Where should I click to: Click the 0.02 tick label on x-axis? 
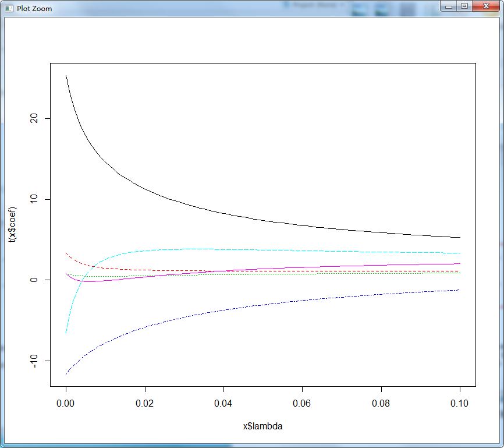coord(145,403)
